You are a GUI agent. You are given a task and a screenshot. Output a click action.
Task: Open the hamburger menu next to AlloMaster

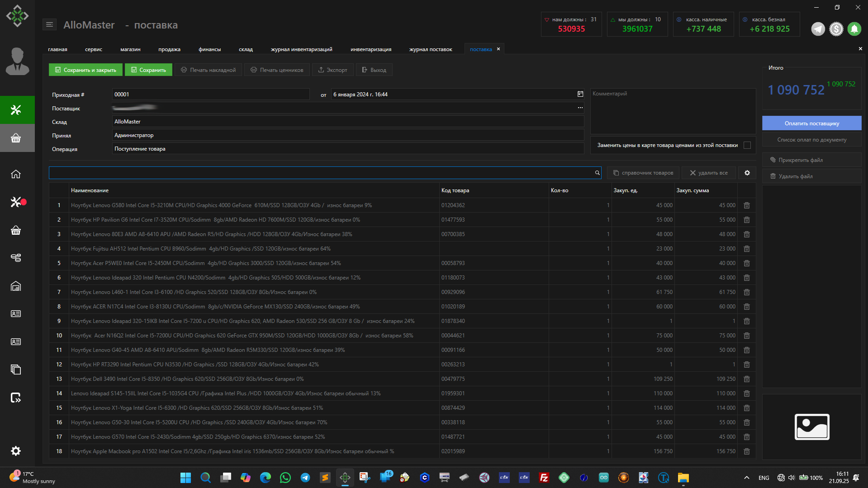pos(49,25)
